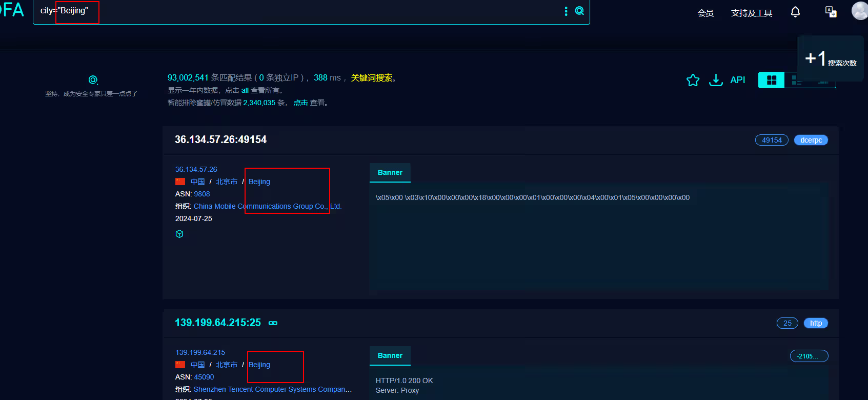Click the language translation icon
The width and height of the screenshot is (868, 400).
[831, 12]
